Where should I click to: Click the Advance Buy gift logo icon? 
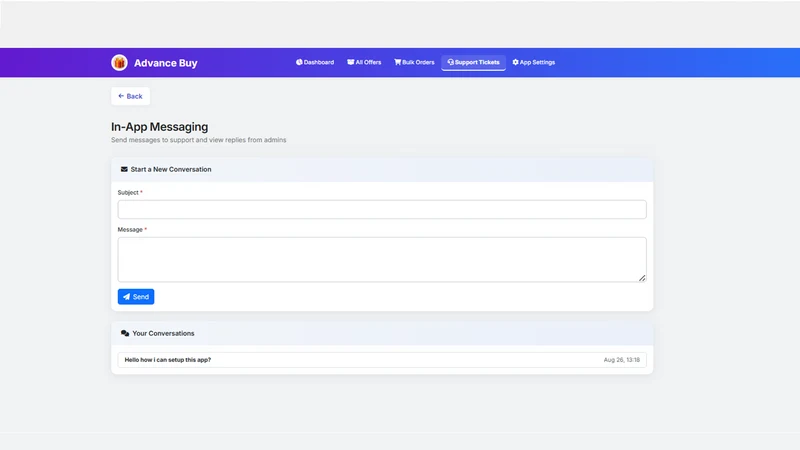(119, 63)
